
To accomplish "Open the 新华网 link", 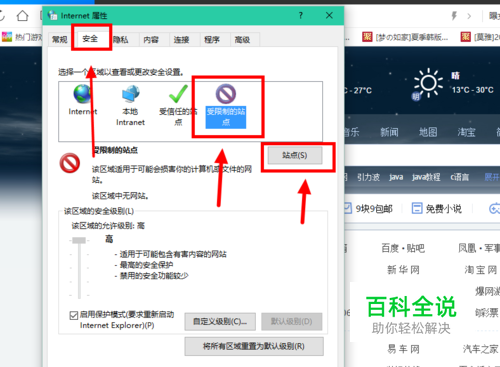I will coord(403,270).
